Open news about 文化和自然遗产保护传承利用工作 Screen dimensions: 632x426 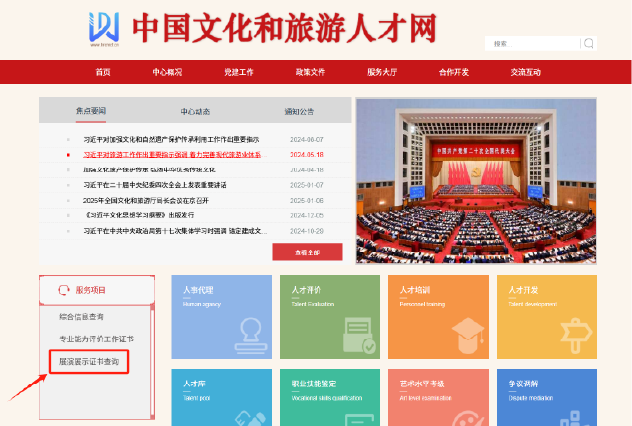(171, 139)
